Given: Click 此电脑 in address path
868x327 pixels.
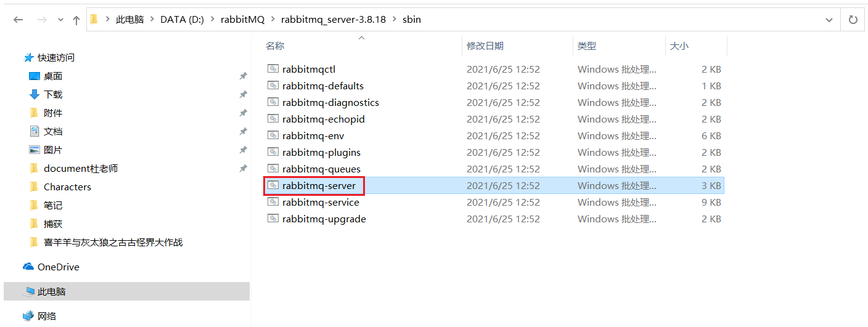Looking at the screenshot, I should pyautogui.click(x=129, y=20).
